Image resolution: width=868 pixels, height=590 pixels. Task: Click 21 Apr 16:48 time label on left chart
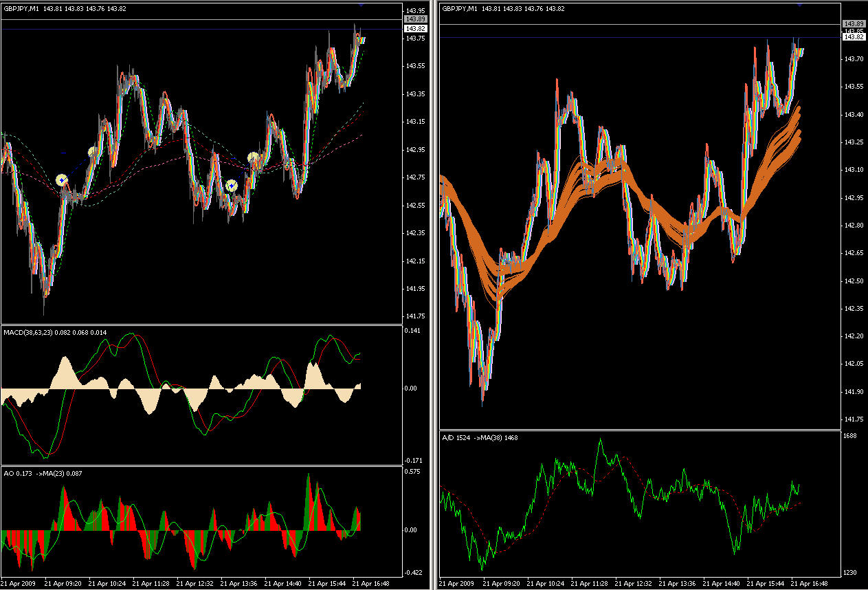pos(370,583)
